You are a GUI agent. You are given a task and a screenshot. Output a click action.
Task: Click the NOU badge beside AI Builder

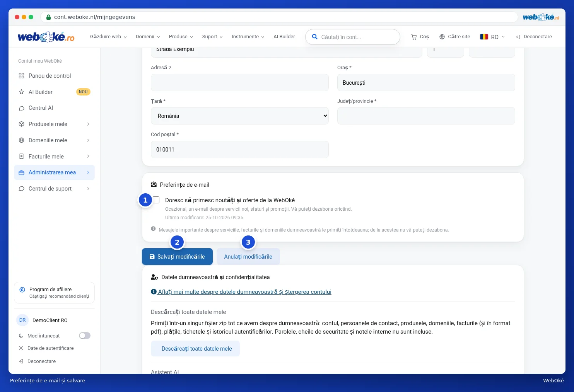point(83,92)
